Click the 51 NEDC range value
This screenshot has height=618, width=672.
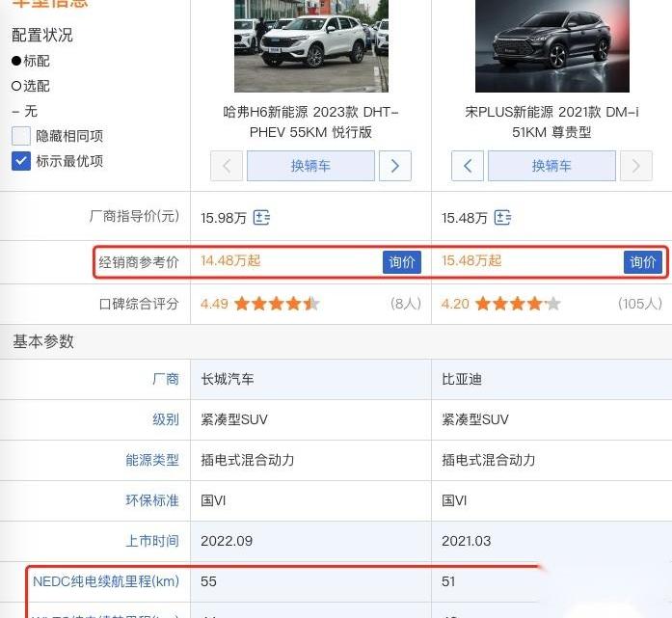click(448, 581)
